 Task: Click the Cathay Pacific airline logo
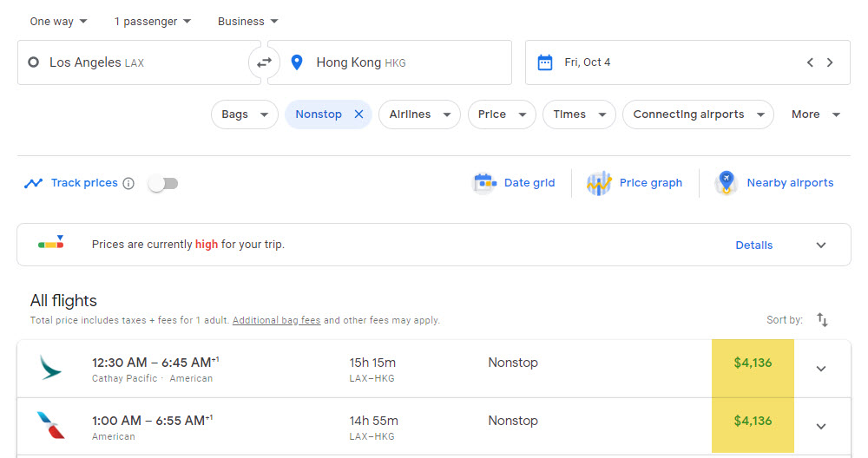click(50, 369)
